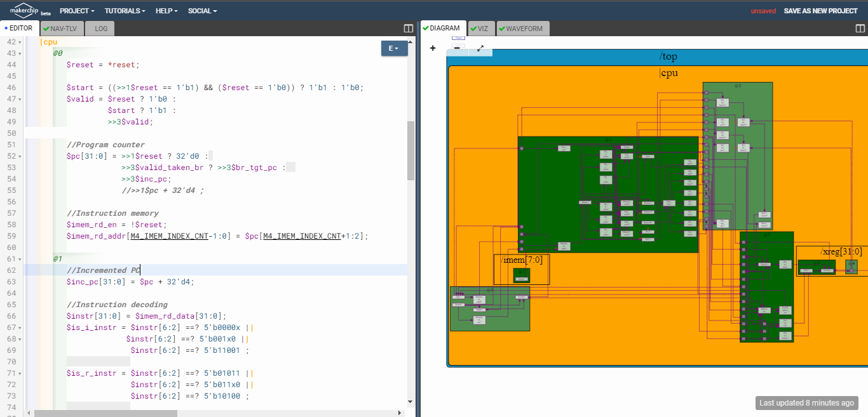
Task: Zoom out of the diagram with the minus icon
Action: click(x=457, y=48)
